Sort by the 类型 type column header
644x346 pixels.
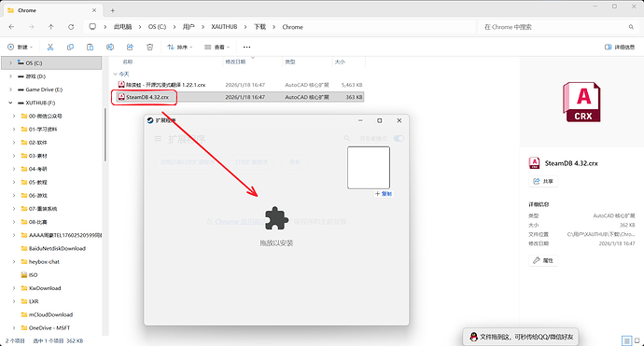(290, 62)
